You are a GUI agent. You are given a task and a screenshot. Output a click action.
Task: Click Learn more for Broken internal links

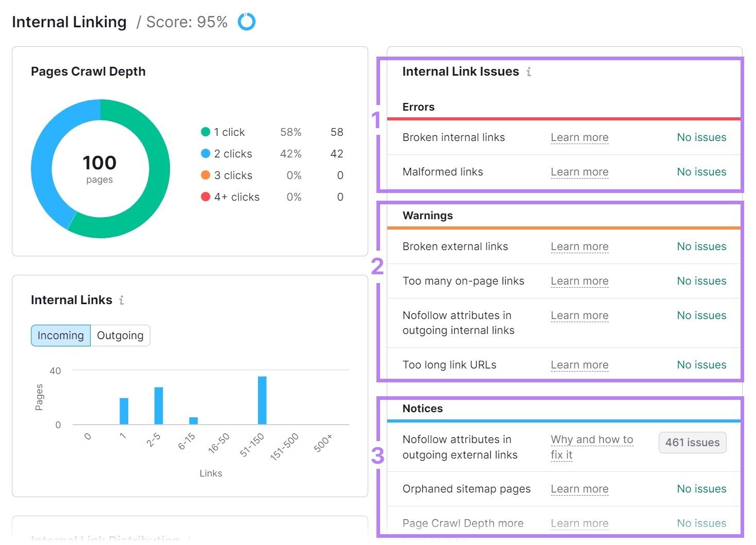579,137
